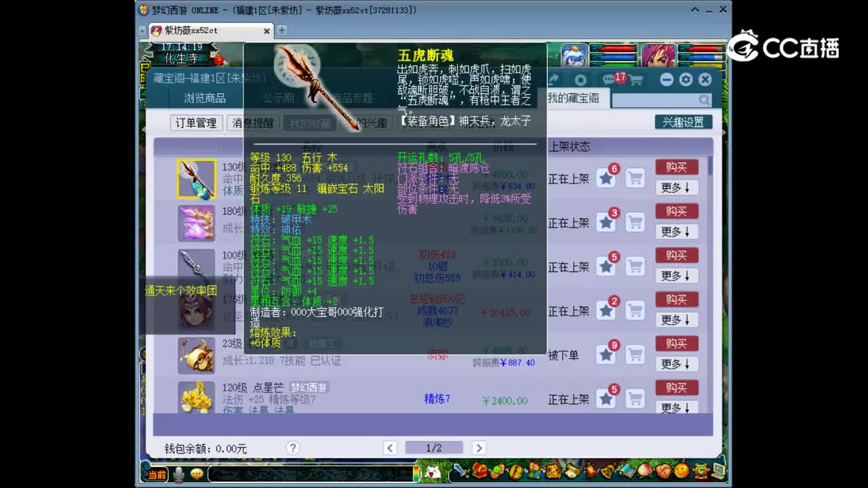Image resolution: width=868 pixels, height=488 pixels.
Task: Add the 130级 weapon row to cart
Action: pyautogui.click(x=635, y=178)
